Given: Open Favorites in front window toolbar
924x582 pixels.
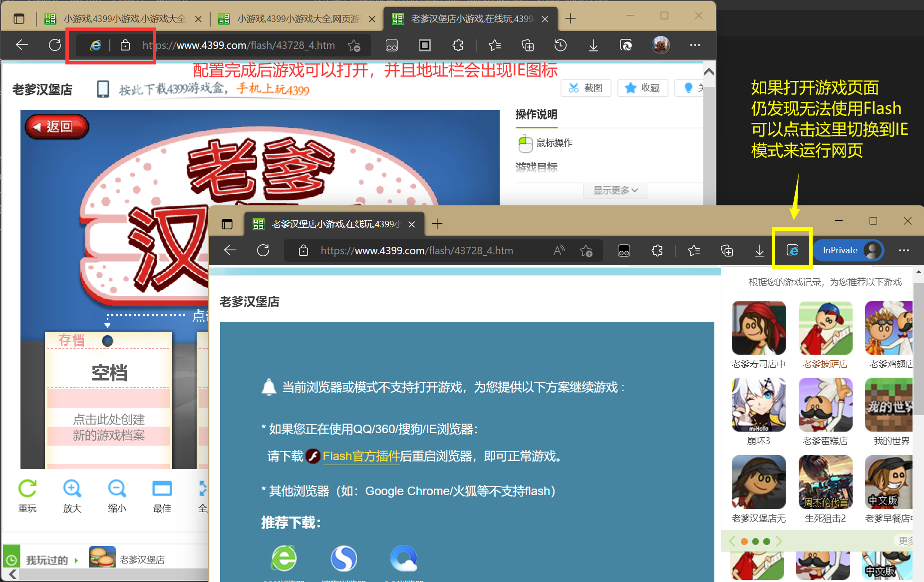Looking at the screenshot, I should (694, 250).
